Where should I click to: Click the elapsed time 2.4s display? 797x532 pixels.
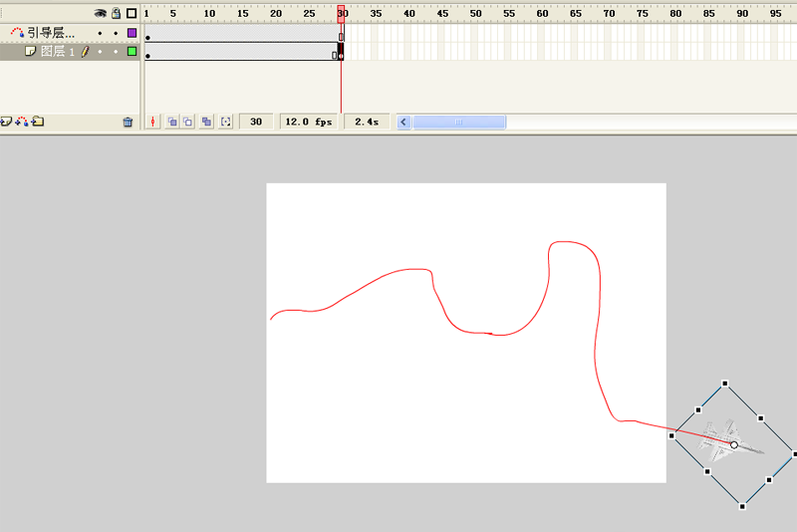[367, 122]
